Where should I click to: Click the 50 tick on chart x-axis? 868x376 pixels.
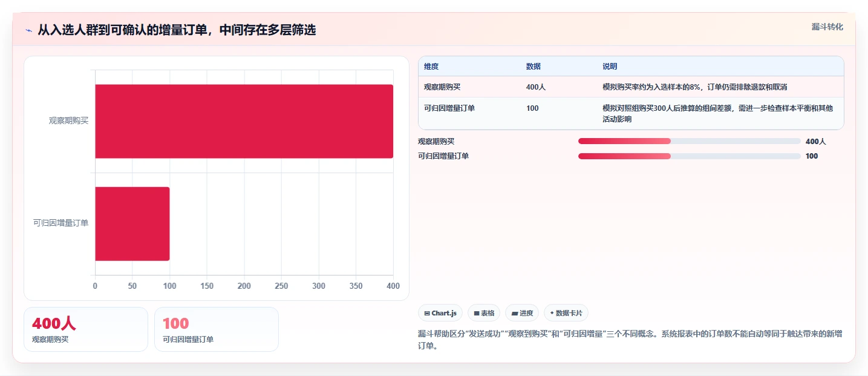pos(132,286)
